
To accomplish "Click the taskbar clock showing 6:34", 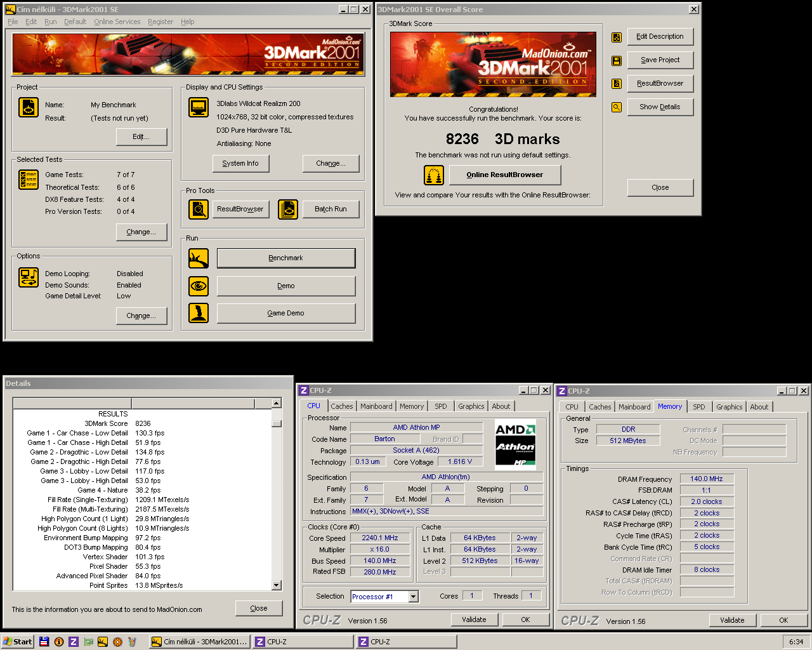I will 796,642.
